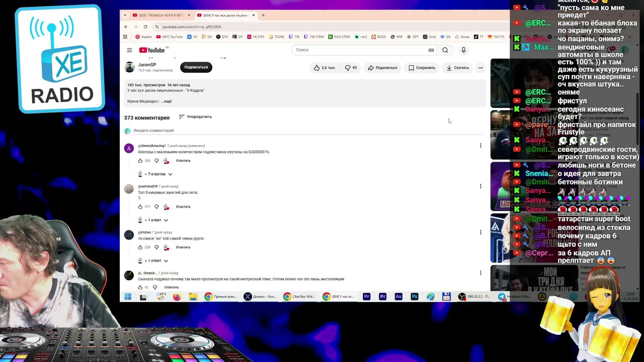
Task: Open options menu for the @AhmedAmazing1 comment
Action: pyautogui.click(x=480, y=146)
